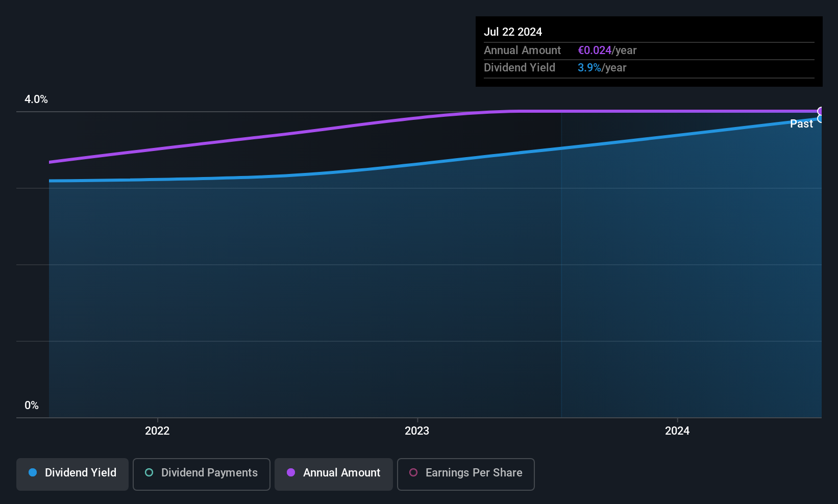The height and width of the screenshot is (504, 838).
Task: Click the purple Annual Amount endpoint marker
Action: tap(821, 111)
